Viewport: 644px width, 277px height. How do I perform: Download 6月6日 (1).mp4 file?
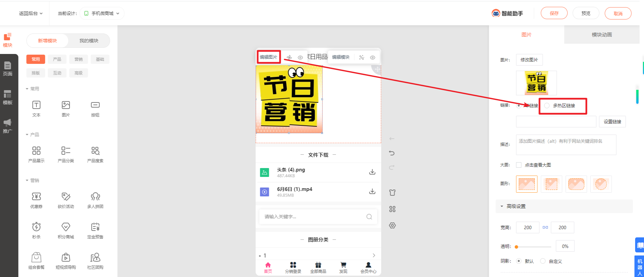372,191
